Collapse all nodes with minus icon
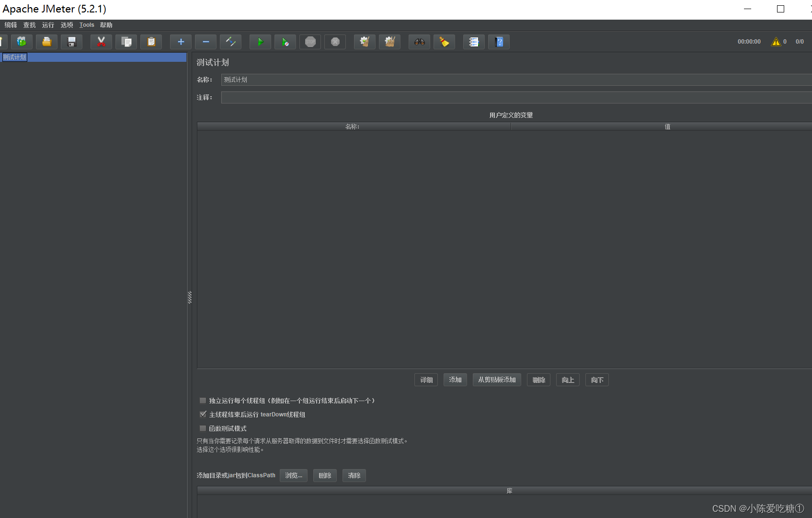Viewport: 812px width, 518px height. point(206,42)
